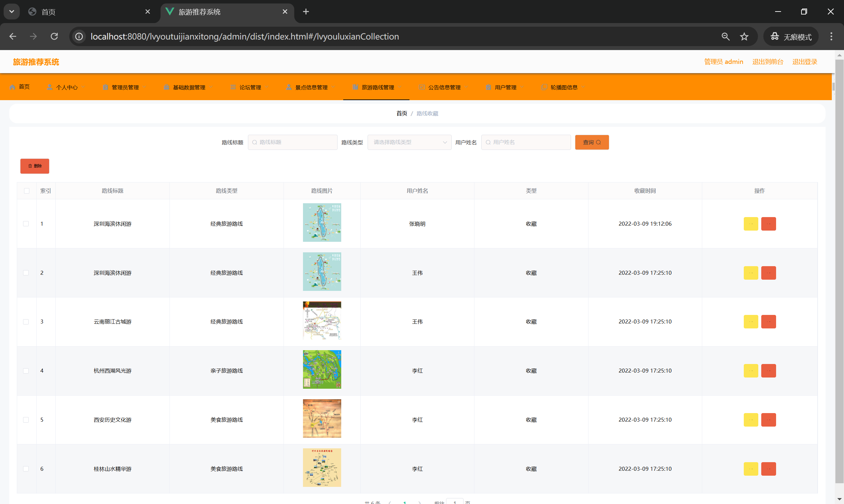Expand the 管理员管理 menu
844x504 pixels.
pos(124,87)
